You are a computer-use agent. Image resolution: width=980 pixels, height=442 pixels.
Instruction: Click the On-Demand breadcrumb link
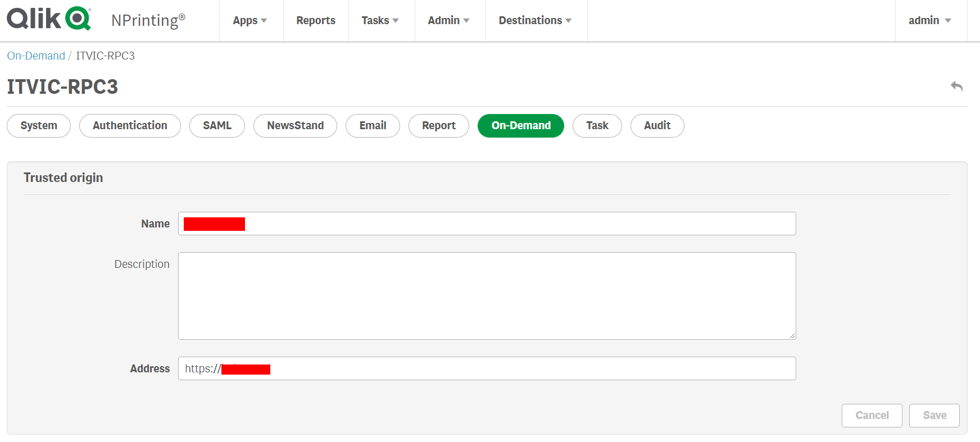[x=36, y=56]
